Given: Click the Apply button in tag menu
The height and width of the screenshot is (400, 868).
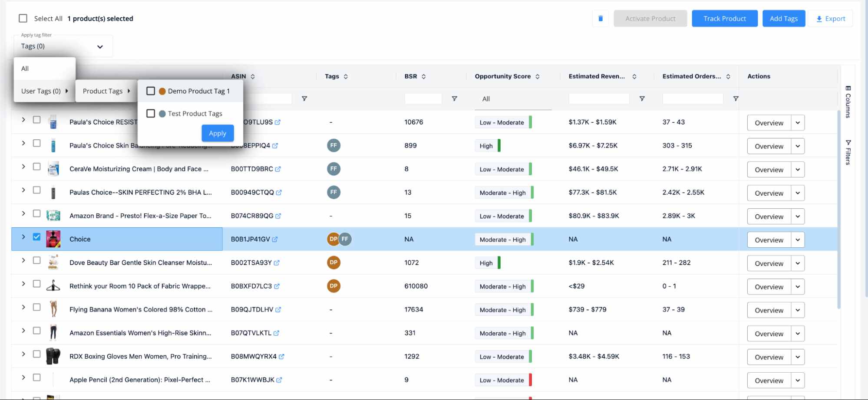Looking at the screenshot, I should click(218, 133).
